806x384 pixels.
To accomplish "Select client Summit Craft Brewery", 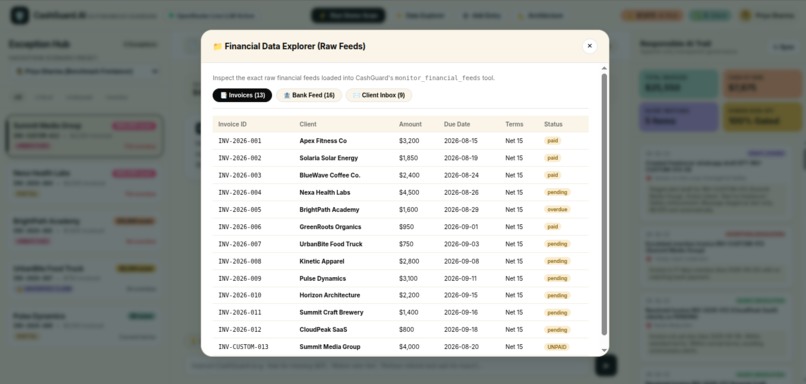I will coord(332,312).
